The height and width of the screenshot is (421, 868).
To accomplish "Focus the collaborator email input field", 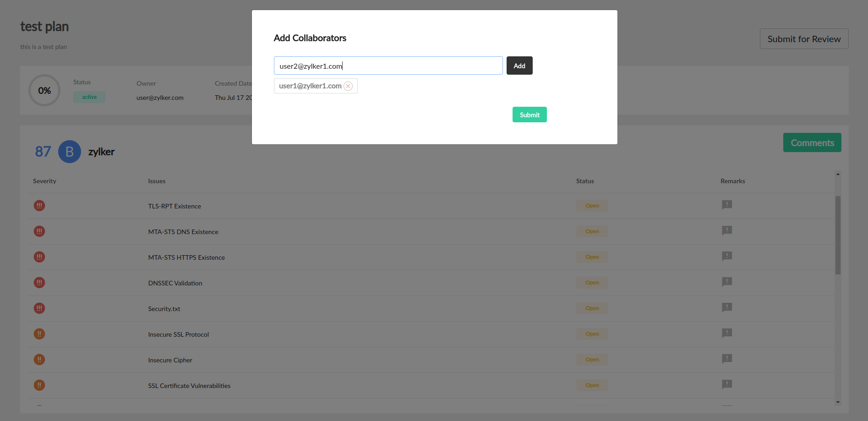I will (x=388, y=66).
